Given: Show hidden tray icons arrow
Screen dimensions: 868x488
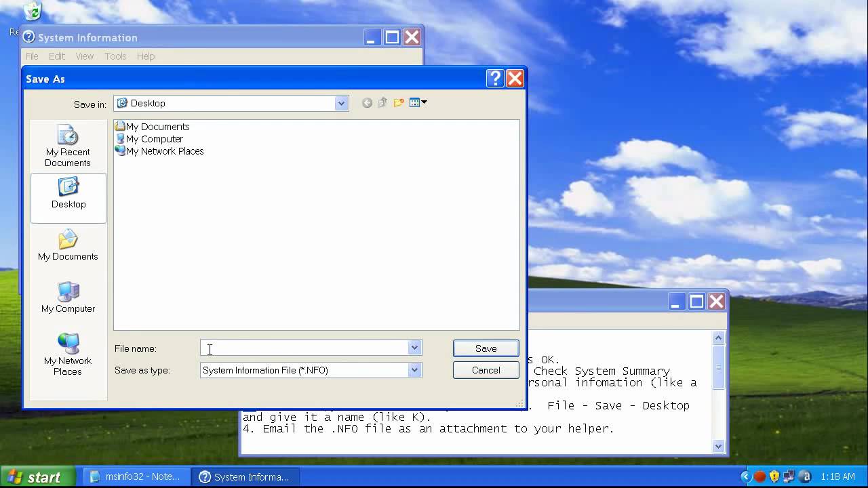Looking at the screenshot, I should (745, 477).
